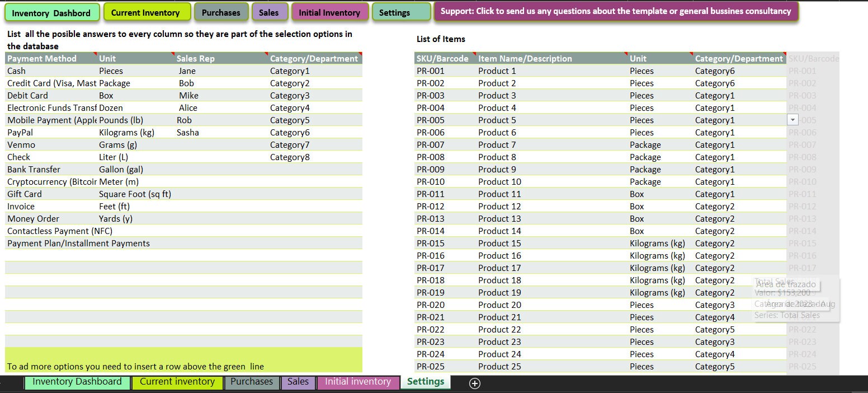
Task: Click the Support banner for consultancy questions
Action: tap(615, 11)
